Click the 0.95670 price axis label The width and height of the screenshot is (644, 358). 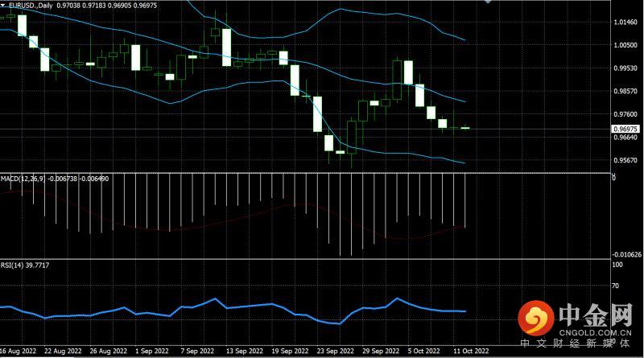(625, 161)
